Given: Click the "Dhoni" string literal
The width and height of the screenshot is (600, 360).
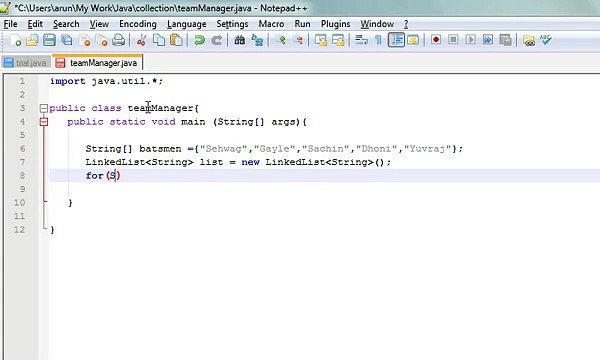Looking at the screenshot, I should pyautogui.click(x=377, y=148).
